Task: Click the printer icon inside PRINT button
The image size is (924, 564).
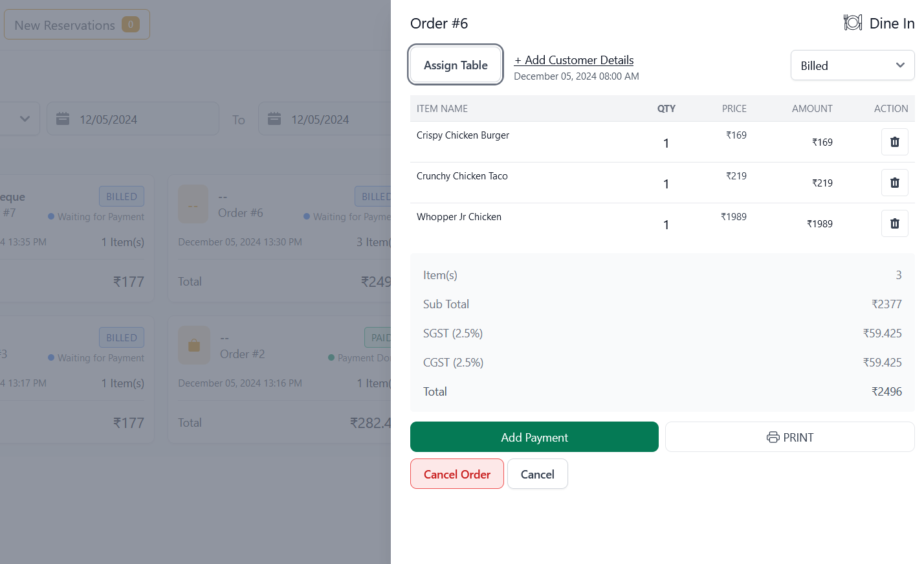Action: [x=774, y=437]
